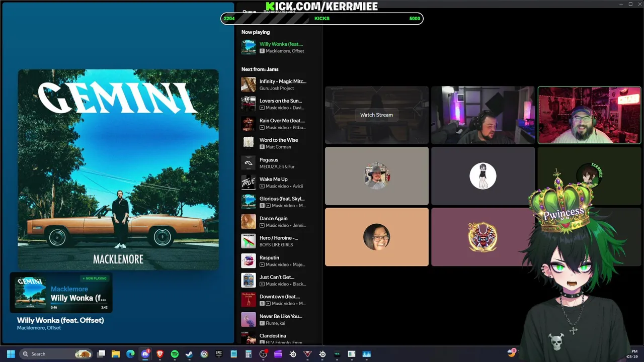This screenshot has height=362, width=644.
Task: Open Task View from the taskbar
Action: (x=101, y=354)
